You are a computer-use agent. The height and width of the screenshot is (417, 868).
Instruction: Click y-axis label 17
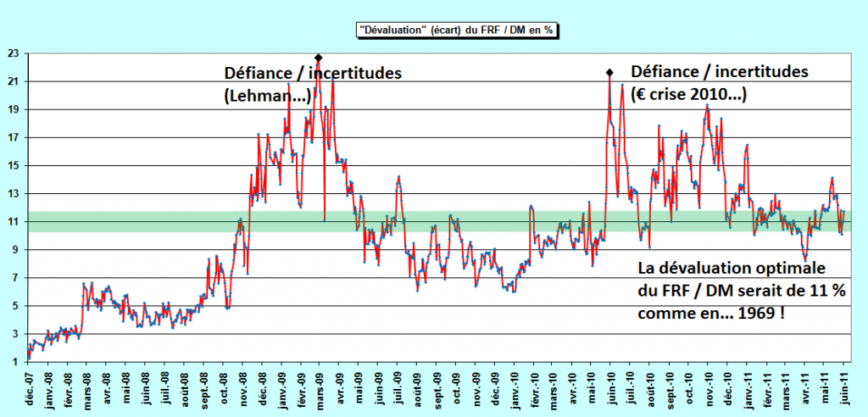[14, 138]
